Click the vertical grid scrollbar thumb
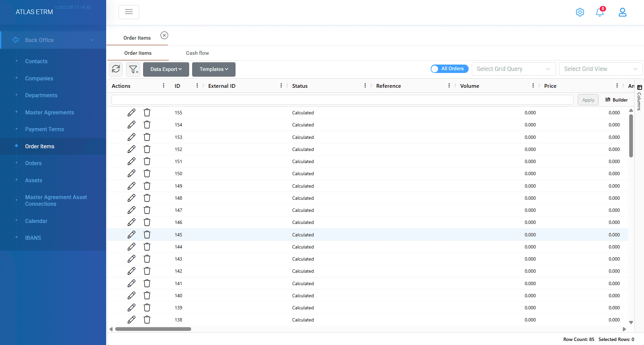 pyautogui.click(x=631, y=136)
